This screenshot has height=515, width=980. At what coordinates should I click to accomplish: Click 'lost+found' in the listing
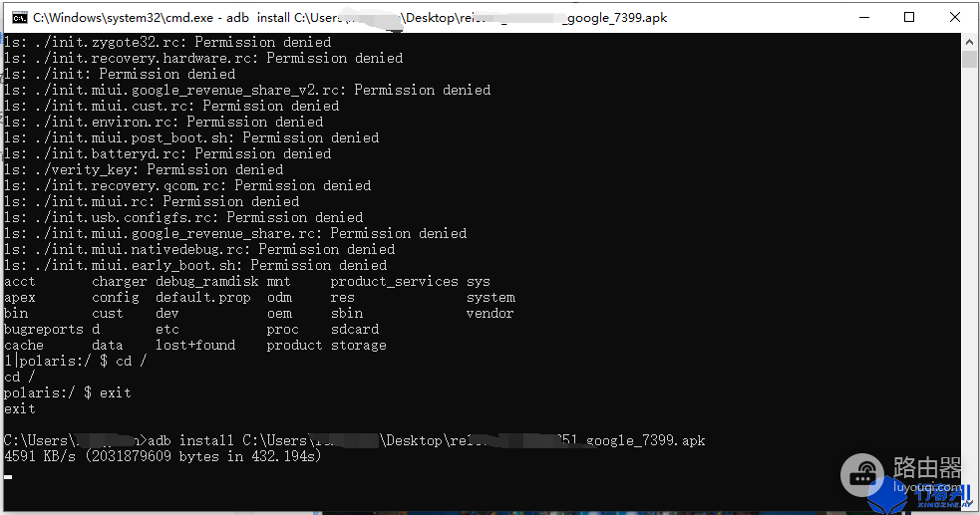[x=195, y=345]
